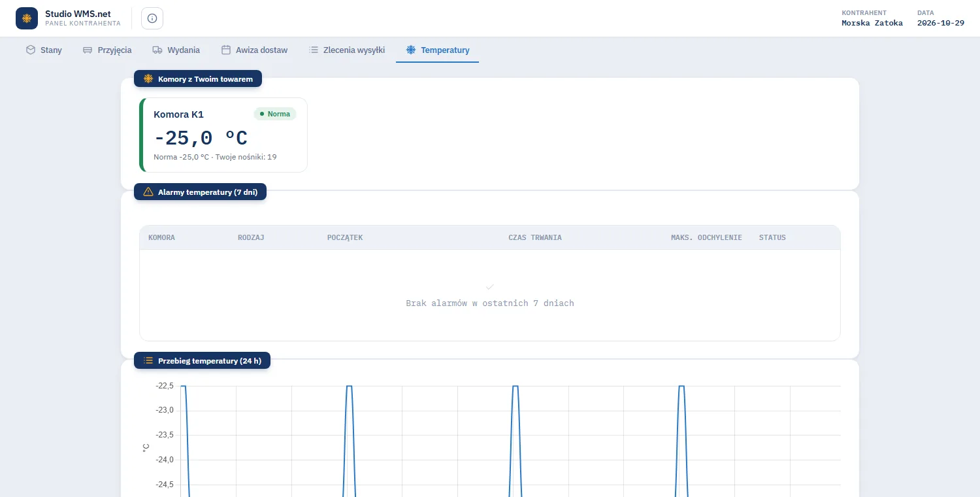The height and width of the screenshot is (497, 980).
Task: Click the green Norma status badge
Action: (275, 114)
